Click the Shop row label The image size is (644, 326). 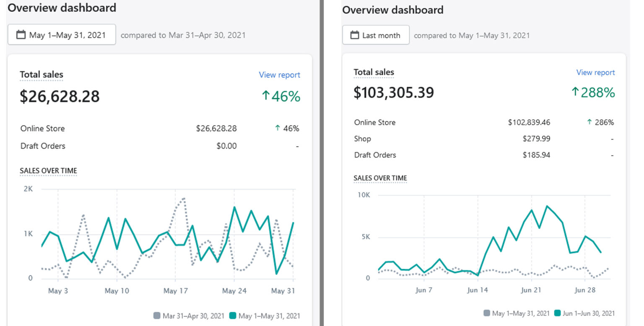[362, 139]
